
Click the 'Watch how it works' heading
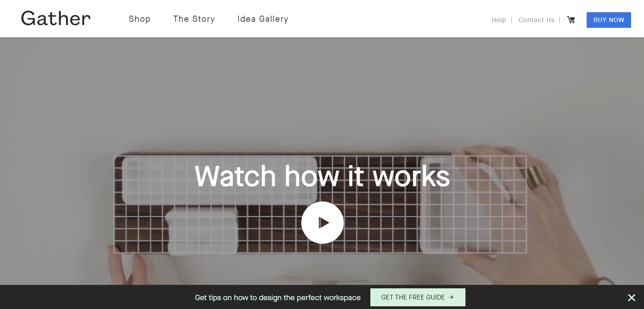(322, 176)
